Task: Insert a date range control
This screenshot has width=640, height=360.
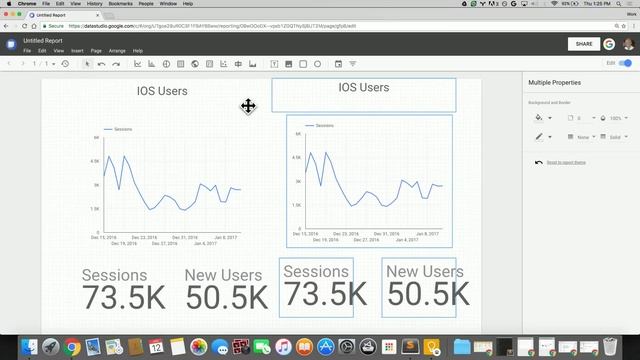Action: [x=338, y=64]
